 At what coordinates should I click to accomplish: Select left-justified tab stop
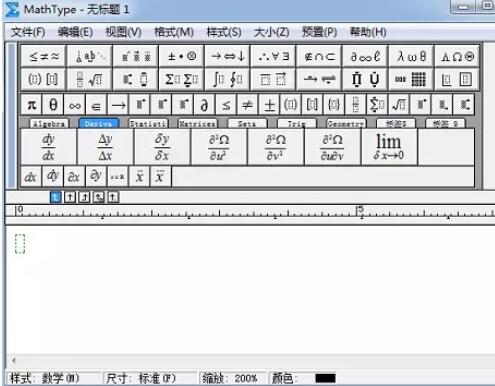[x=55, y=197]
